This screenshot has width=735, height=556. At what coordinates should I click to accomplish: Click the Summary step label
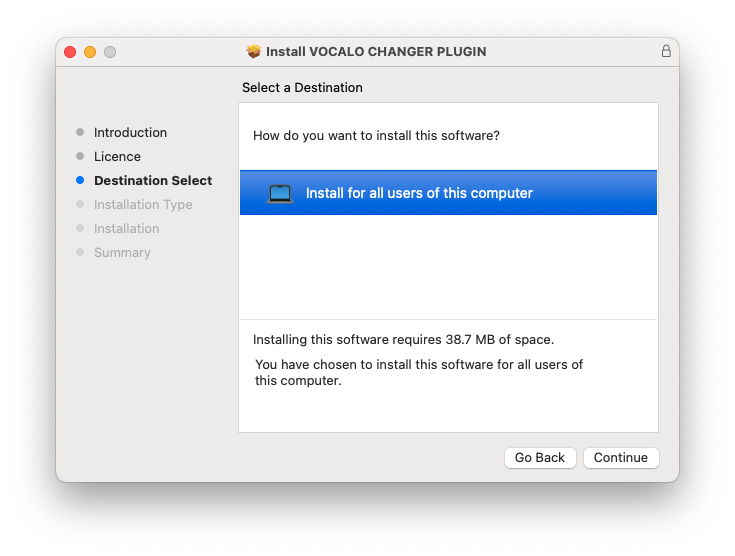tap(122, 252)
